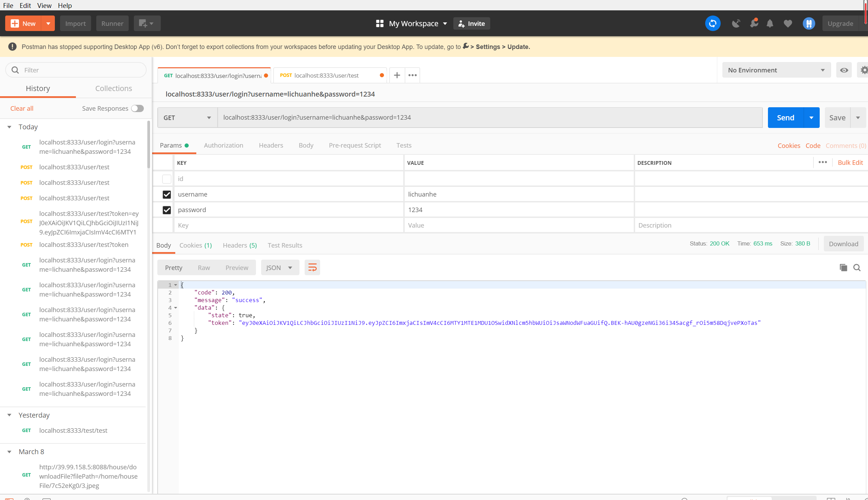Open the Pre-request Script tab
Viewport: 868px width, 500px height.
(x=355, y=145)
